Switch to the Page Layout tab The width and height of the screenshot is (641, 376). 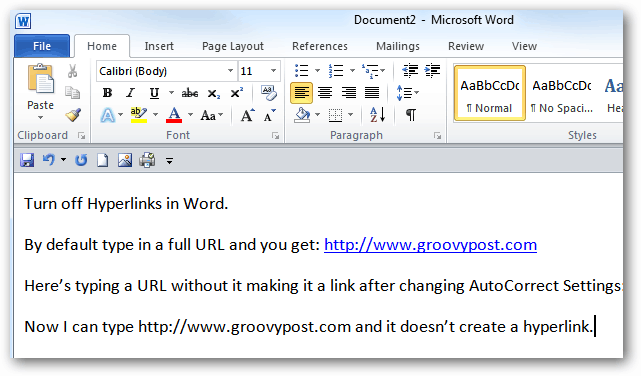click(x=233, y=46)
